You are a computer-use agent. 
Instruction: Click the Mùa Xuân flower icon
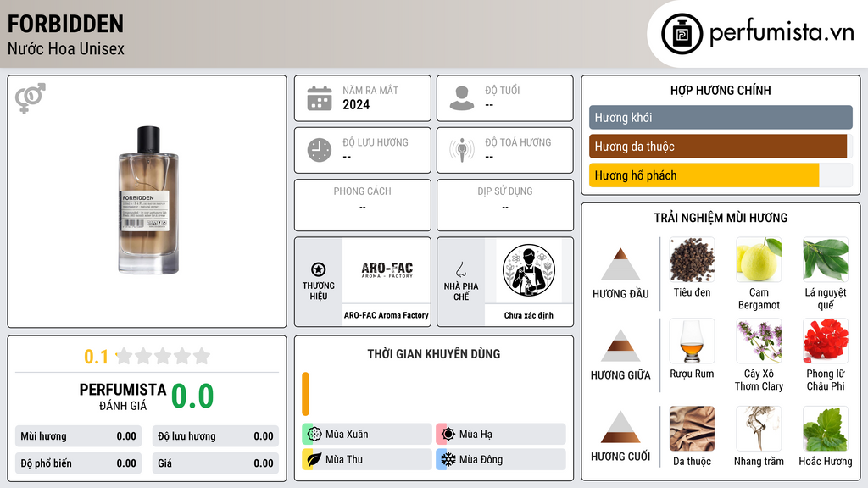pos(314,434)
